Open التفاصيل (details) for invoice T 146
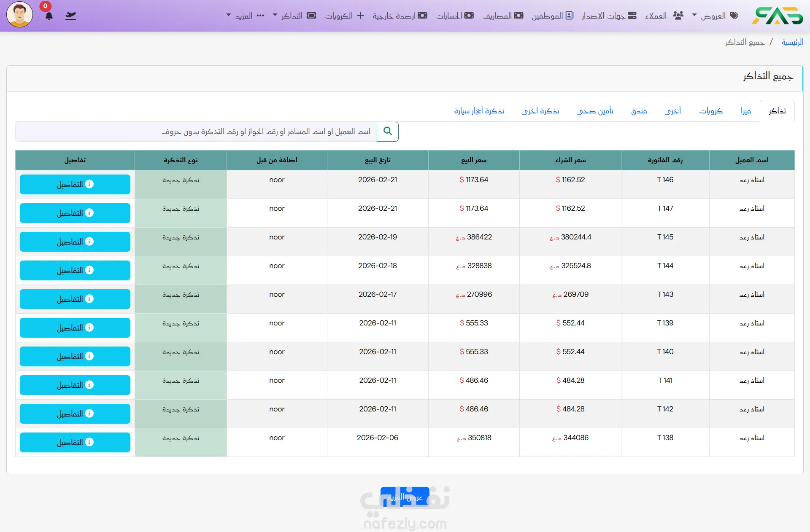 (75, 184)
